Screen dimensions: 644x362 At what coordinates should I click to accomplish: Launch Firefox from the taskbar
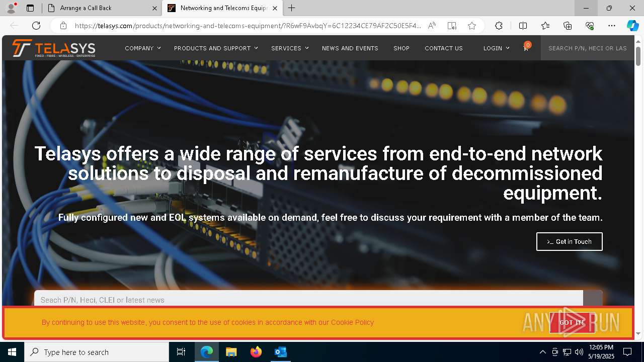256,352
